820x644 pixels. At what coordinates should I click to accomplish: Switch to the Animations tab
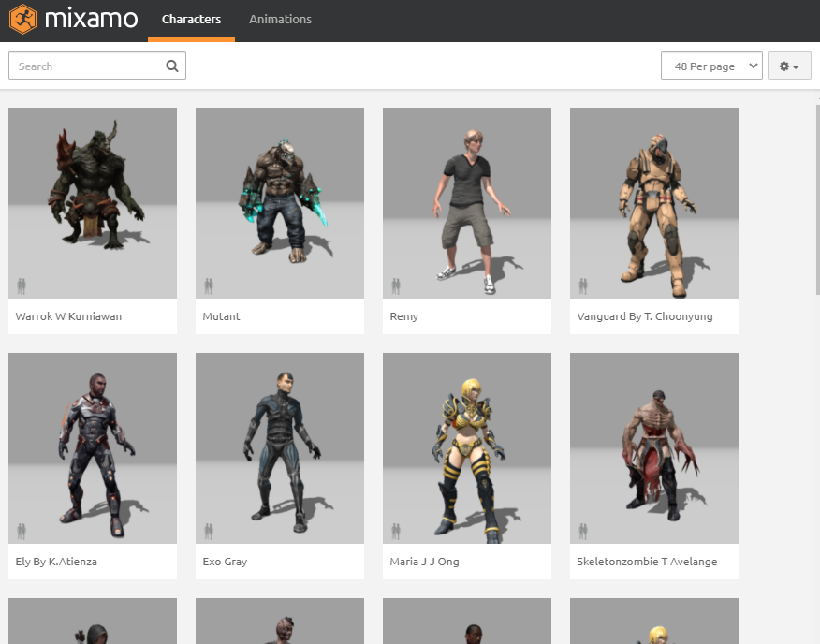280,19
